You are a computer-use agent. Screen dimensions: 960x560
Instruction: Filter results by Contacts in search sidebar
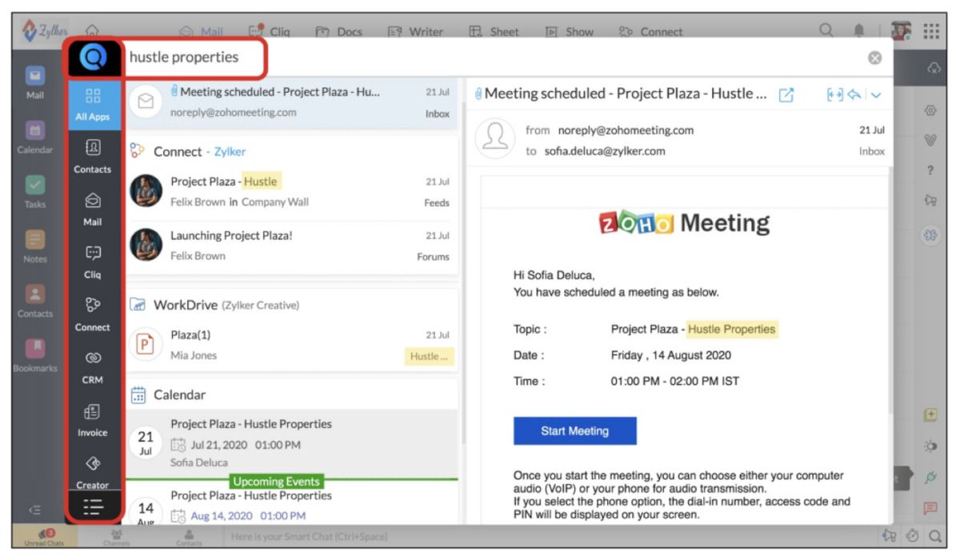click(93, 157)
